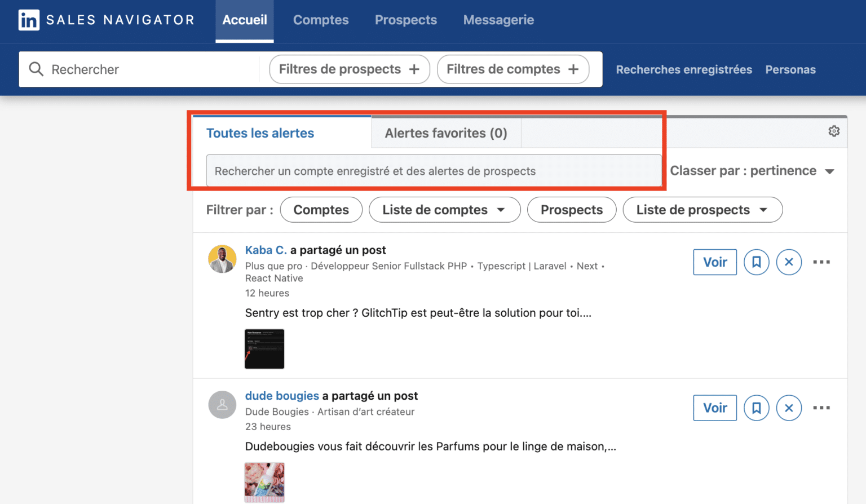Bookmark the Kaba C. alert

tap(757, 262)
